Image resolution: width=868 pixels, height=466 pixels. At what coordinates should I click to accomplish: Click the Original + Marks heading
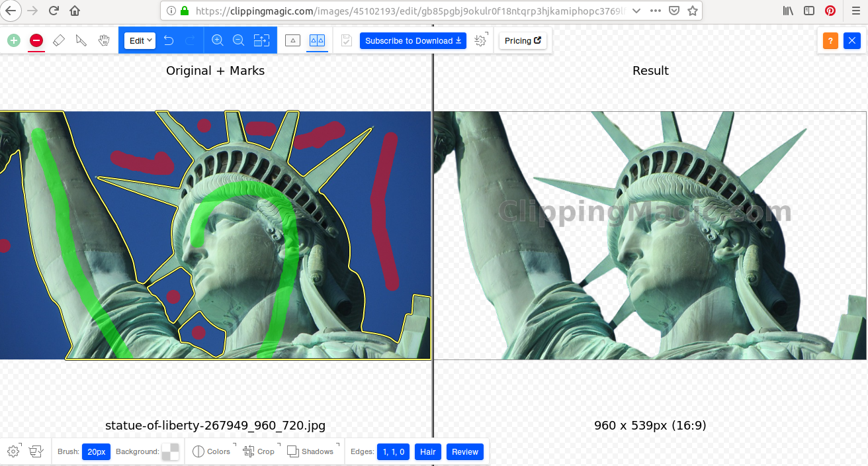tap(215, 70)
